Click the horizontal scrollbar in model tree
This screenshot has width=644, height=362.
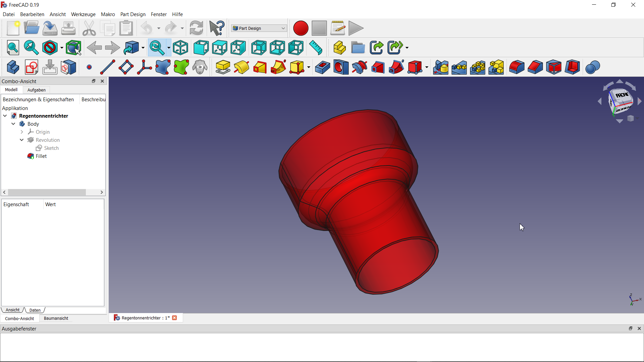click(47, 192)
